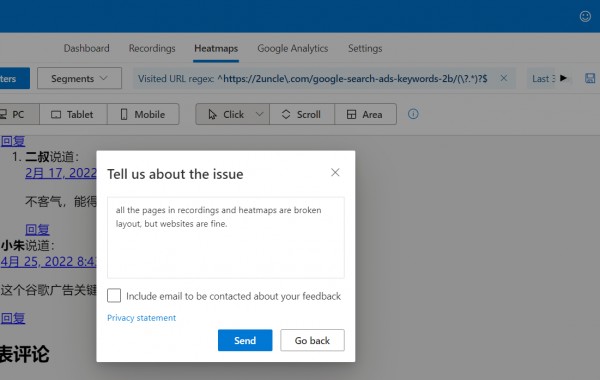Select the Tablet device view
Image resolution: width=600 pixels, height=380 pixels.
tap(73, 114)
